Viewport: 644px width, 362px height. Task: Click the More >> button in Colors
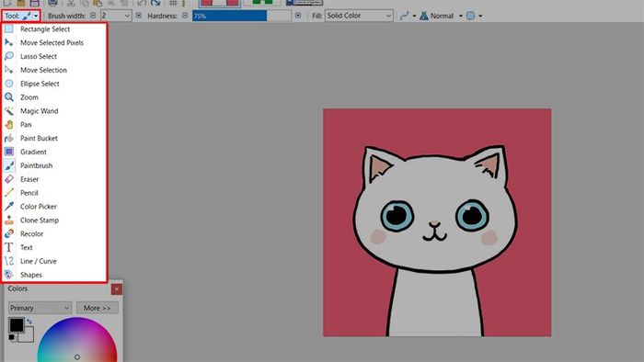click(x=97, y=308)
